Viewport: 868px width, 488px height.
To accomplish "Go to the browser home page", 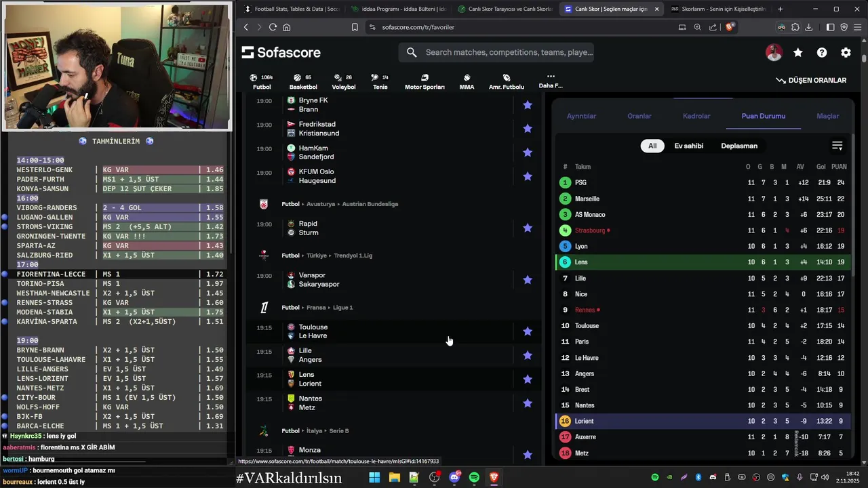I will pos(287,27).
